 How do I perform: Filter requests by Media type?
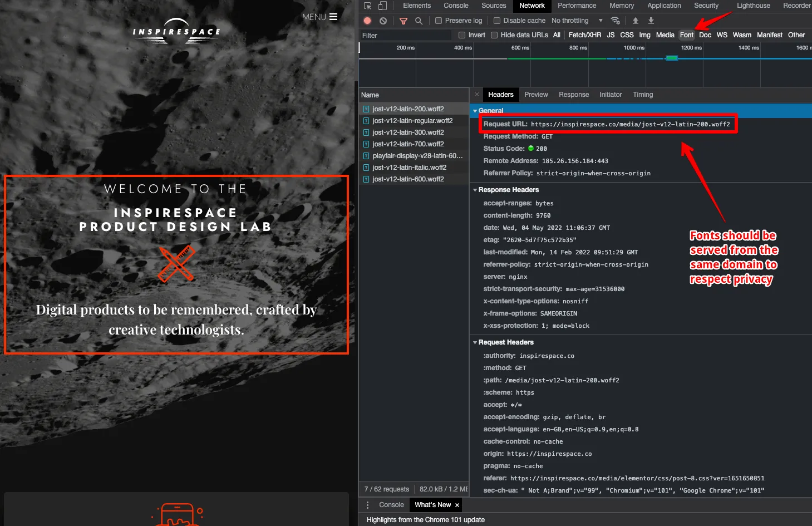pyautogui.click(x=665, y=35)
